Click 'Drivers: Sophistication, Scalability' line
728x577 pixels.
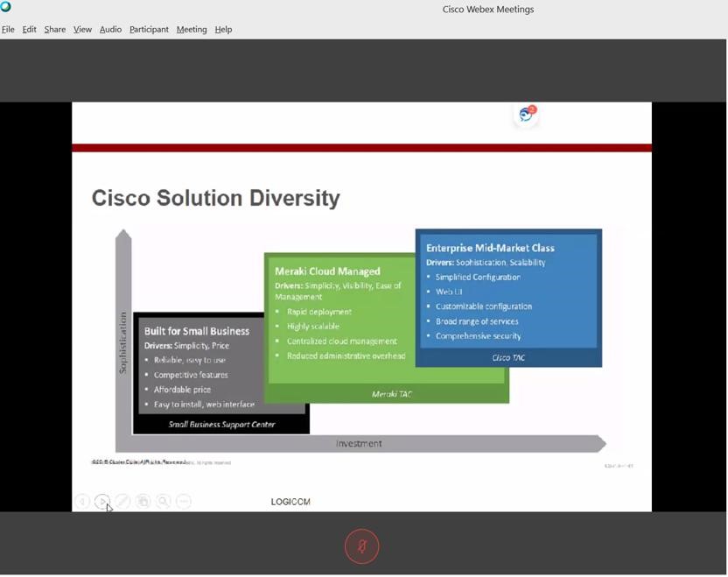point(486,263)
